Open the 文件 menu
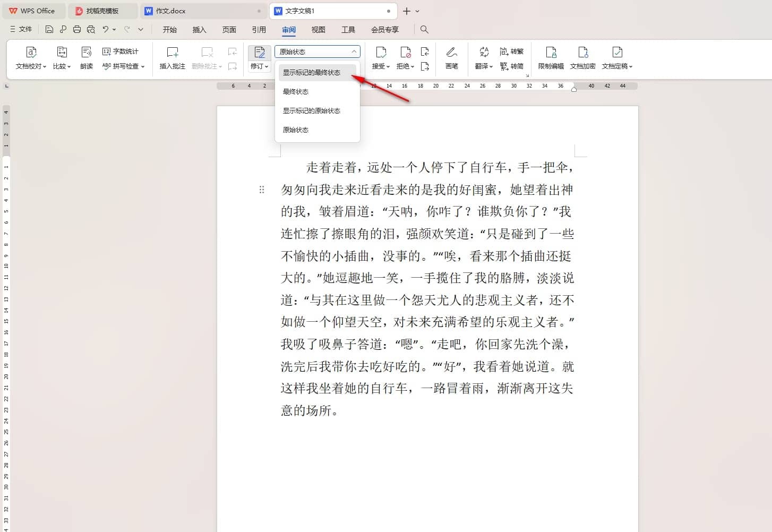 (21, 30)
